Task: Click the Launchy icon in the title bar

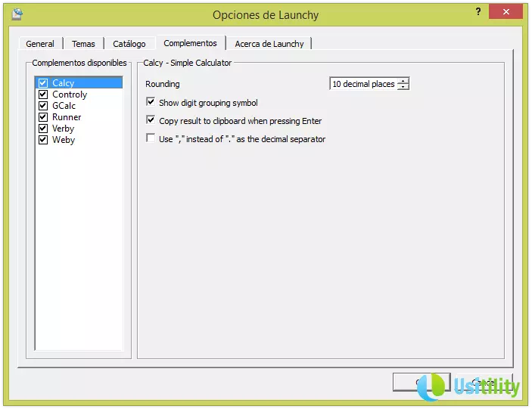Action: pyautogui.click(x=17, y=14)
